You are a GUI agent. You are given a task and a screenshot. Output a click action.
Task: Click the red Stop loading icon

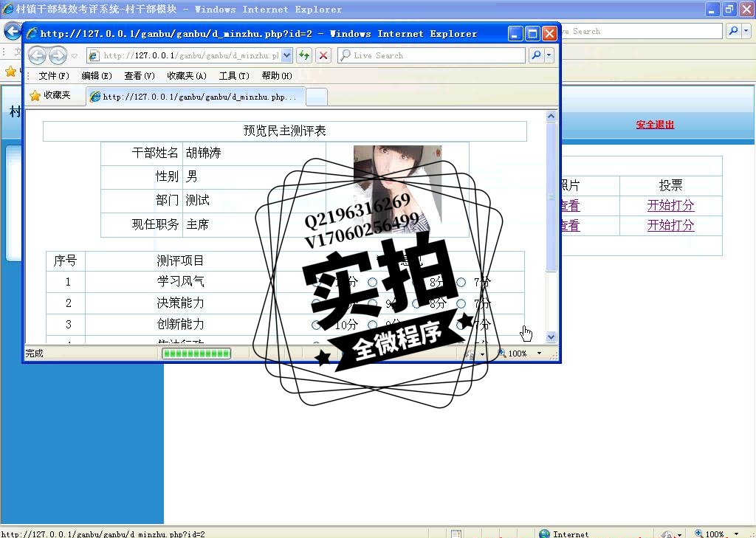pyautogui.click(x=323, y=55)
